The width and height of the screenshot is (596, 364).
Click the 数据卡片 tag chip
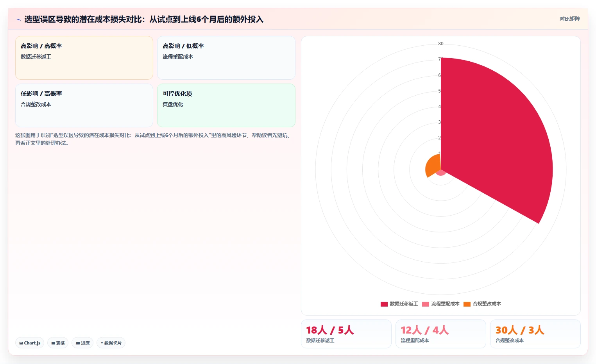pos(111,343)
